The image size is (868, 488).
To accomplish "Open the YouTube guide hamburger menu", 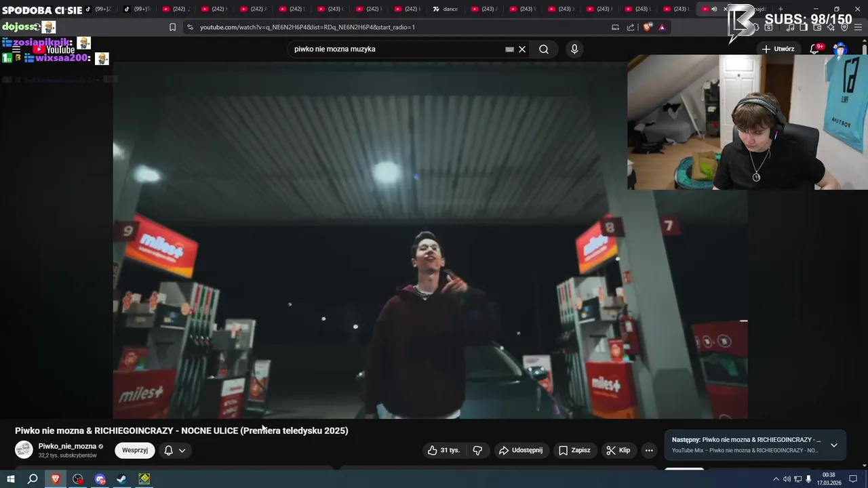I will [x=16, y=49].
